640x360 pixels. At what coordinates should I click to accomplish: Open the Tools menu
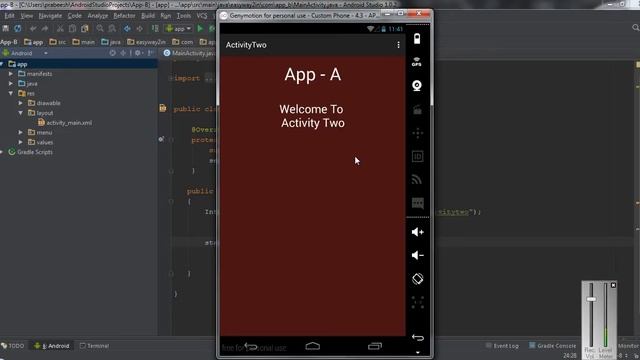click(184, 16)
